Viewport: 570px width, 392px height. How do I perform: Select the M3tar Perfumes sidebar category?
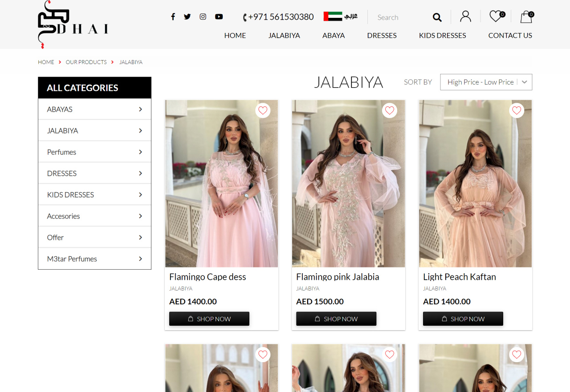click(94, 259)
